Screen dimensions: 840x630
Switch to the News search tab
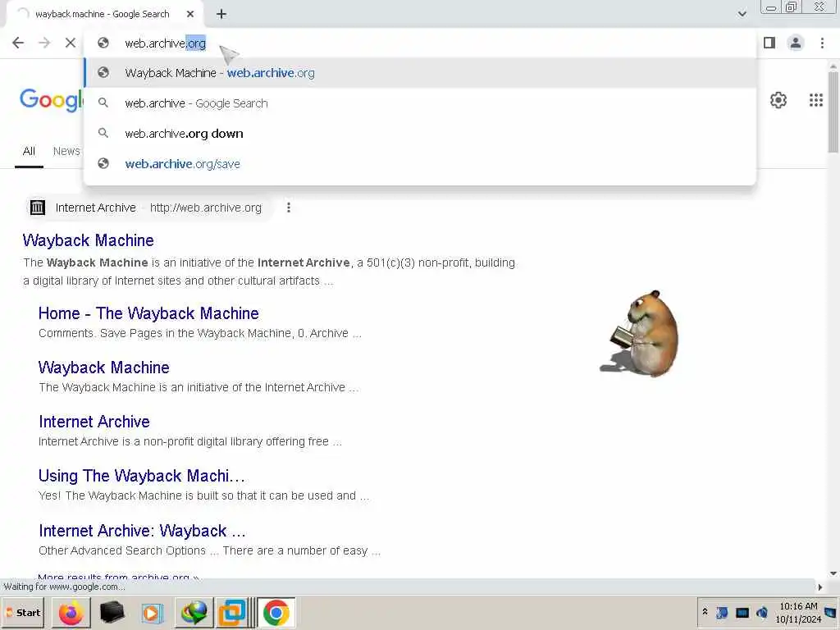click(66, 151)
